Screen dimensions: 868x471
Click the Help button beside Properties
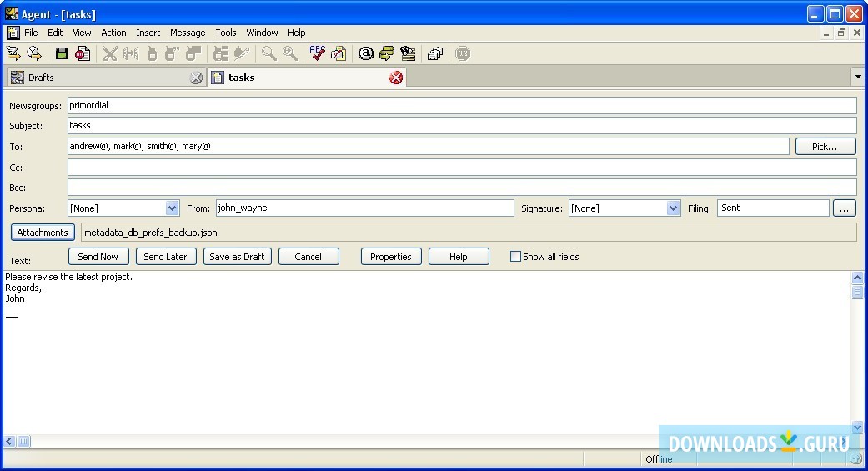pos(459,256)
